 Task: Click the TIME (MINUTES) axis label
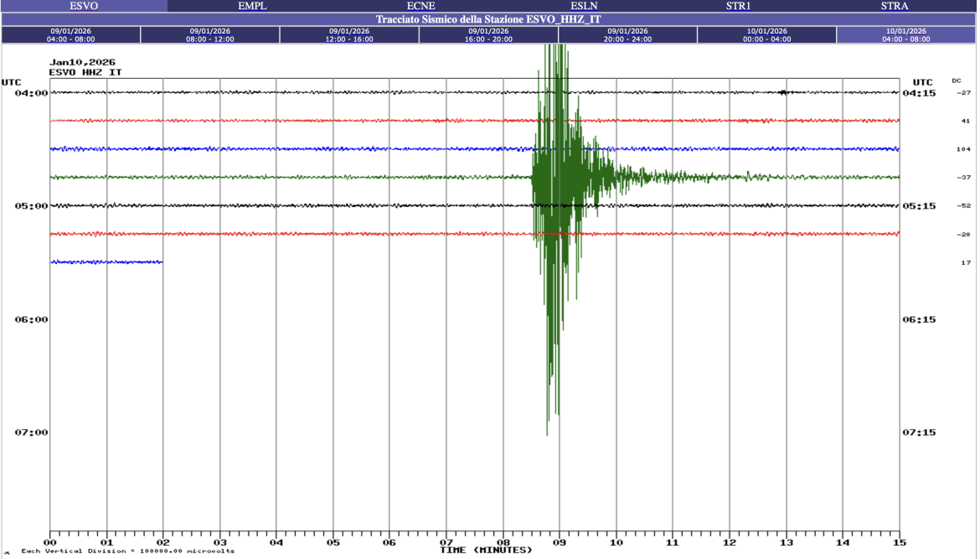pos(486,550)
